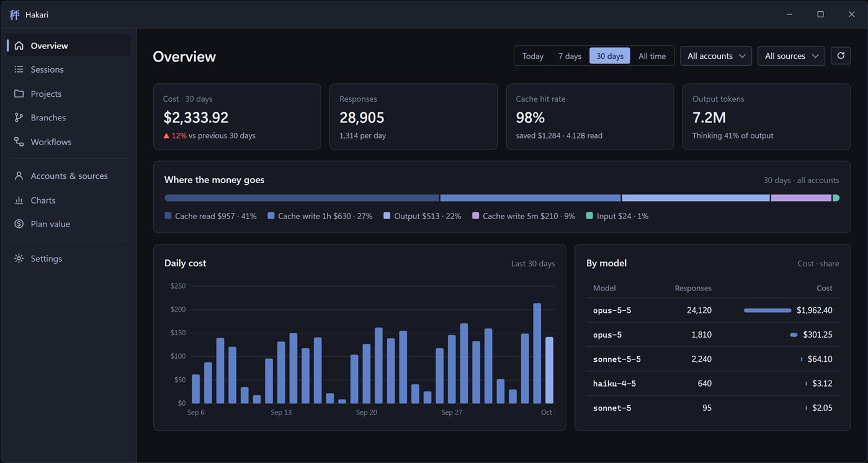Click the Cache write 1h legend swatch
The width and height of the screenshot is (868, 463).
click(271, 216)
